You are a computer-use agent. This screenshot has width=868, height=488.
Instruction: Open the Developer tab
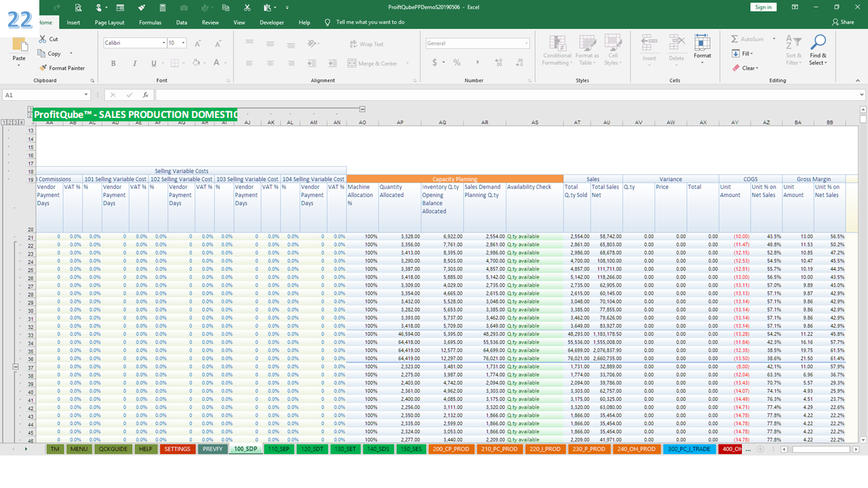tap(272, 22)
